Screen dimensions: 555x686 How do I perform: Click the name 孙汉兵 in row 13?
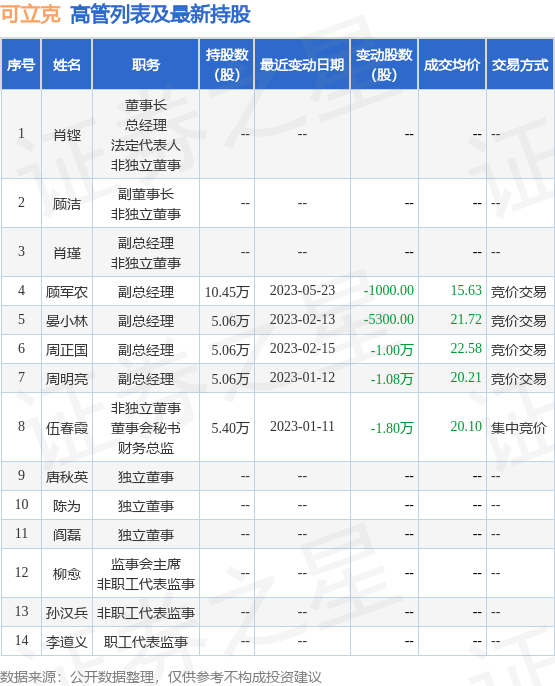pos(67,612)
